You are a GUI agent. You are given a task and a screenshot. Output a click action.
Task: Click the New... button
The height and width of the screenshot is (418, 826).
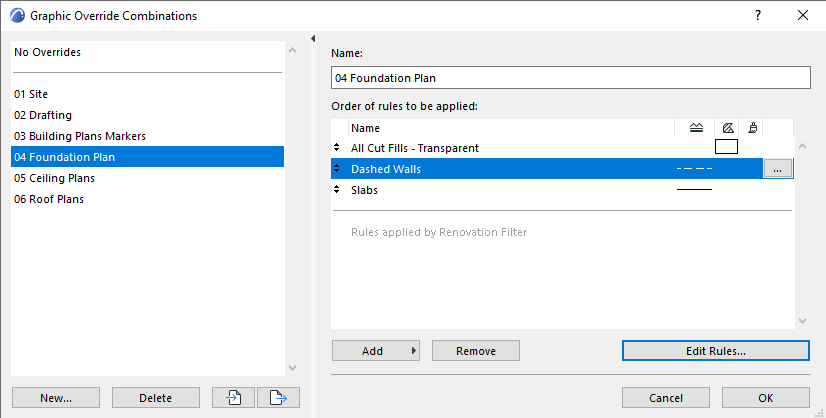pos(56,398)
